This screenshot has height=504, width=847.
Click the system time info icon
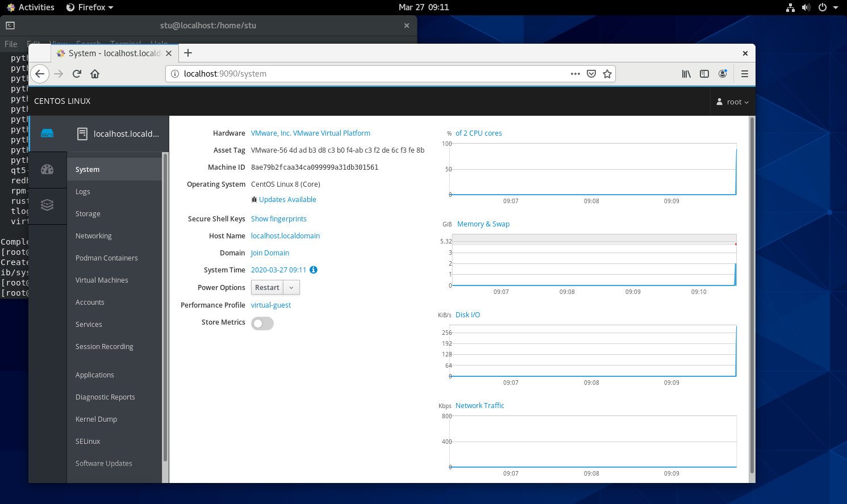(x=314, y=270)
